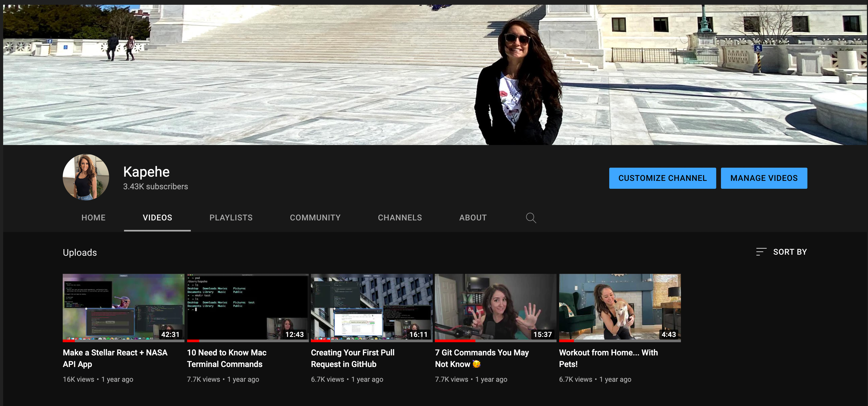
Task: Click title '7 Git Commands You May Not Know'
Action: 482,358
